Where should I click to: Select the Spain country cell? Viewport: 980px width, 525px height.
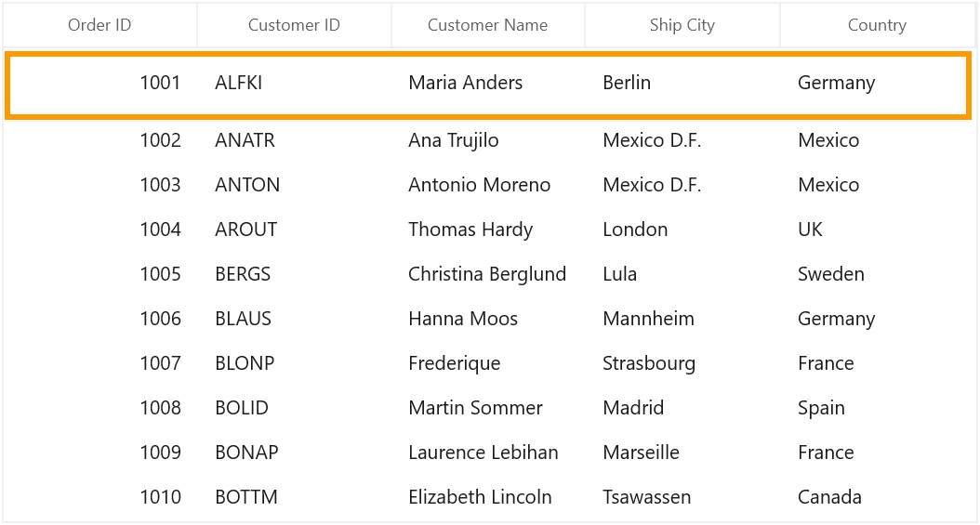point(877,408)
